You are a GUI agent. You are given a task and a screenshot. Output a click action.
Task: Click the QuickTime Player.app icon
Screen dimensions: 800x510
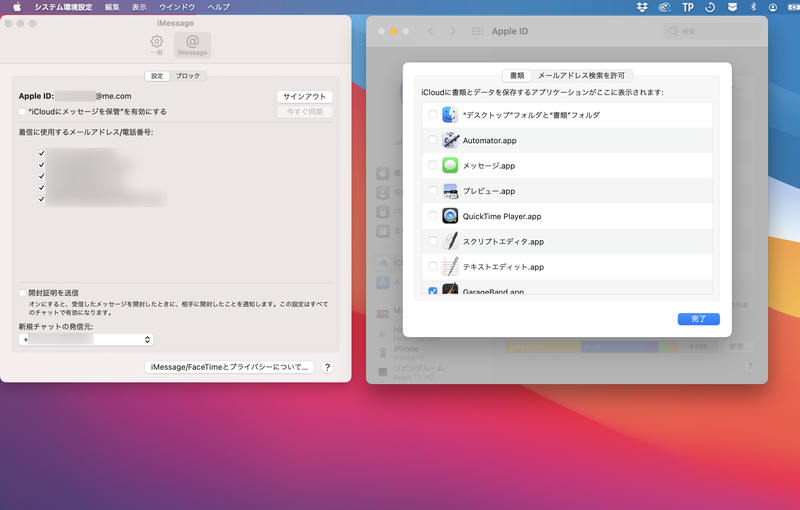(450, 216)
